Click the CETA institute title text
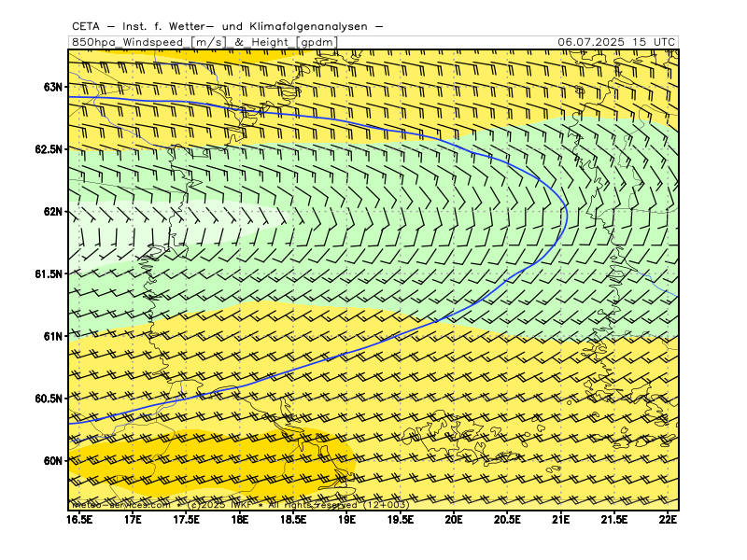 227,27
